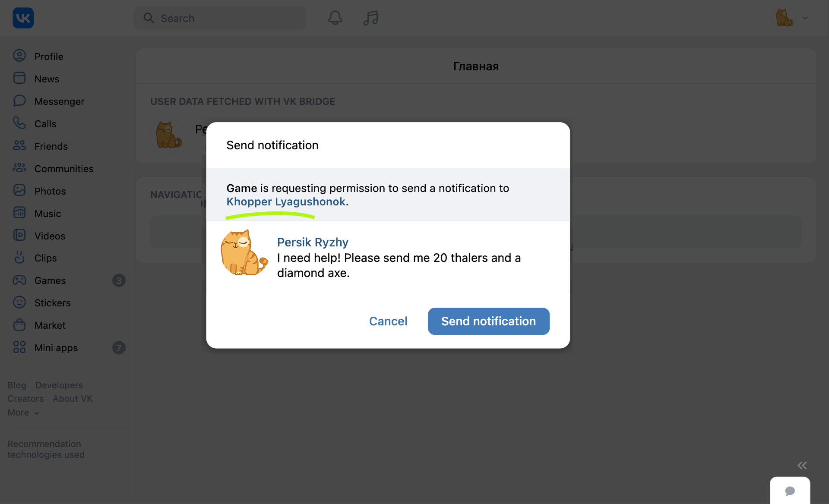Viewport: 829px width, 504px height.
Task: Open the Games menu item
Action: click(x=50, y=280)
